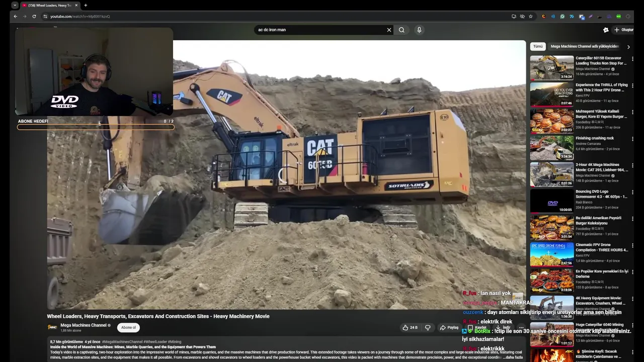Select the Tümü filter chip
This screenshot has width=644, height=362.
[x=538, y=46]
